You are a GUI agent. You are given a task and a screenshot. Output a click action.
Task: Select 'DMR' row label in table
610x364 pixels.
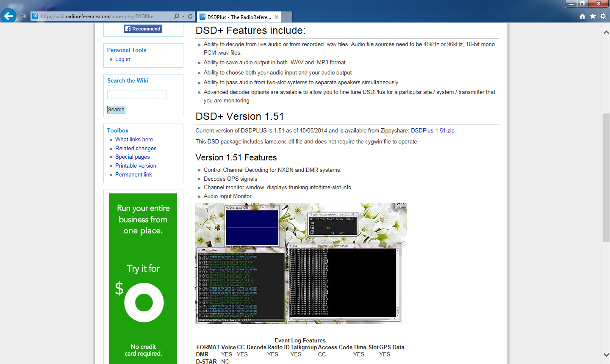[x=202, y=354]
